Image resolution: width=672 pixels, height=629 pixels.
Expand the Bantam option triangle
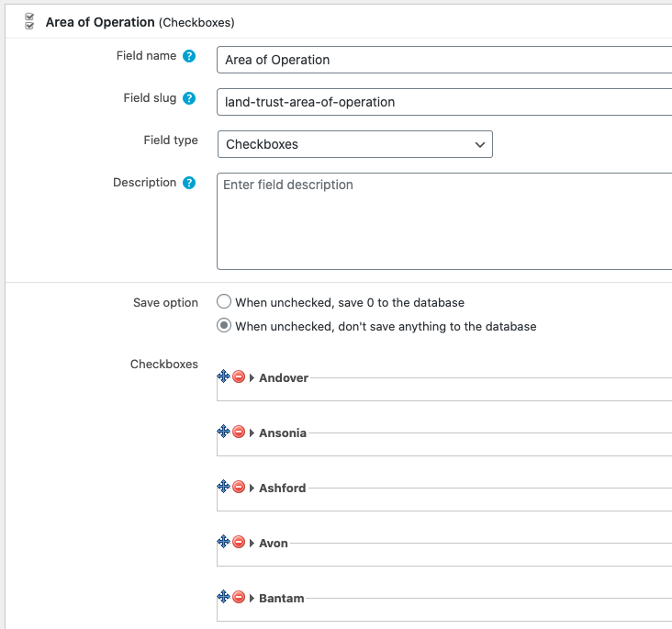click(x=252, y=598)
